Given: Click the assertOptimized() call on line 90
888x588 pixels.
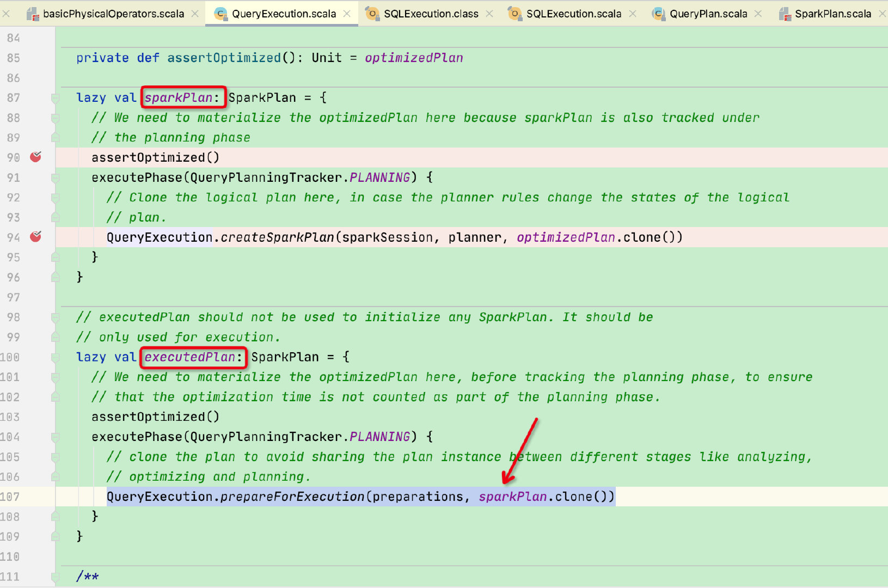Looking at the screenshot, I should click(155, 157).
